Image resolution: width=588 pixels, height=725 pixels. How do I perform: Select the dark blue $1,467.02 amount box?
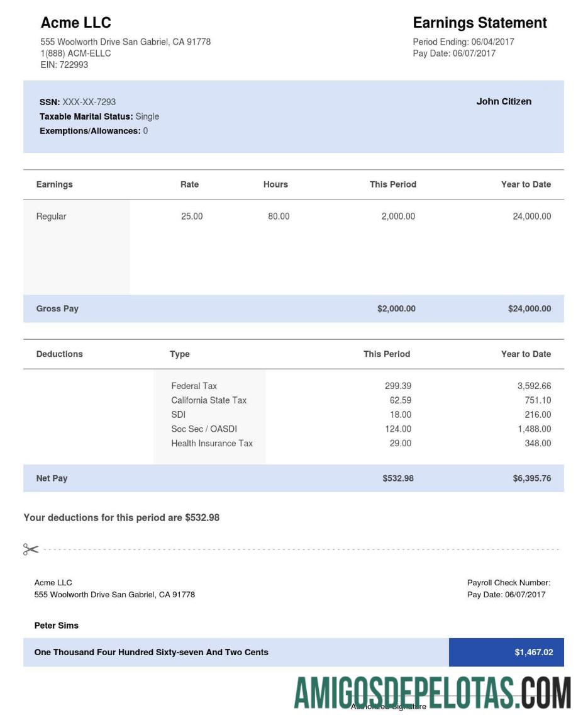coord(506,653)
